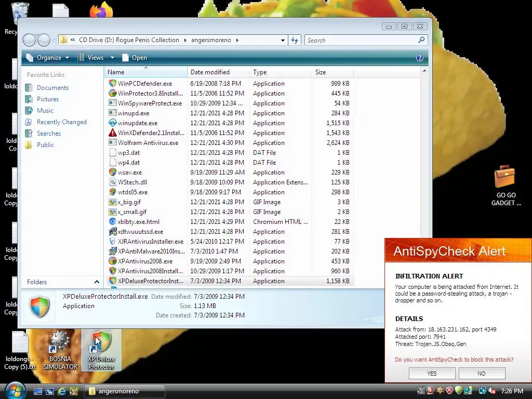Launch Internet Explorer from quick launch
The image size is (532, 399).
(62, 391)
